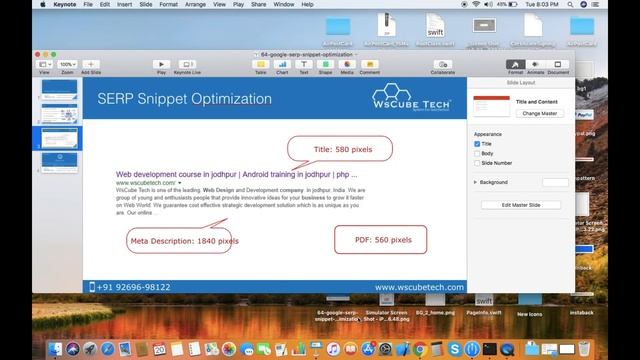
Task: Click the Background color well
Action: [x=555, y=182]
